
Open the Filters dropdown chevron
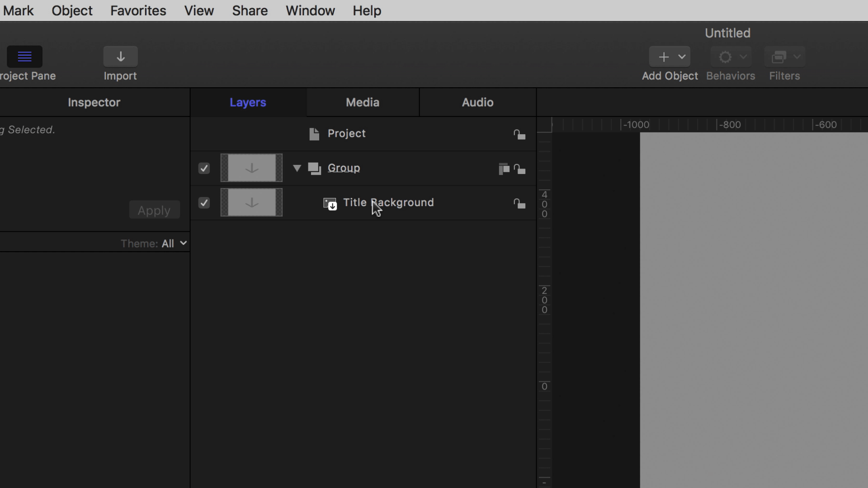[x=797, y=57]
